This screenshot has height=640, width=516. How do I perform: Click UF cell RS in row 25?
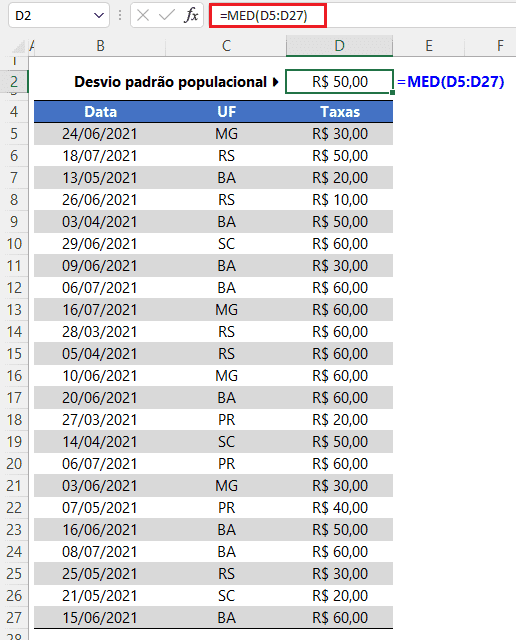[x=226, y=574]
